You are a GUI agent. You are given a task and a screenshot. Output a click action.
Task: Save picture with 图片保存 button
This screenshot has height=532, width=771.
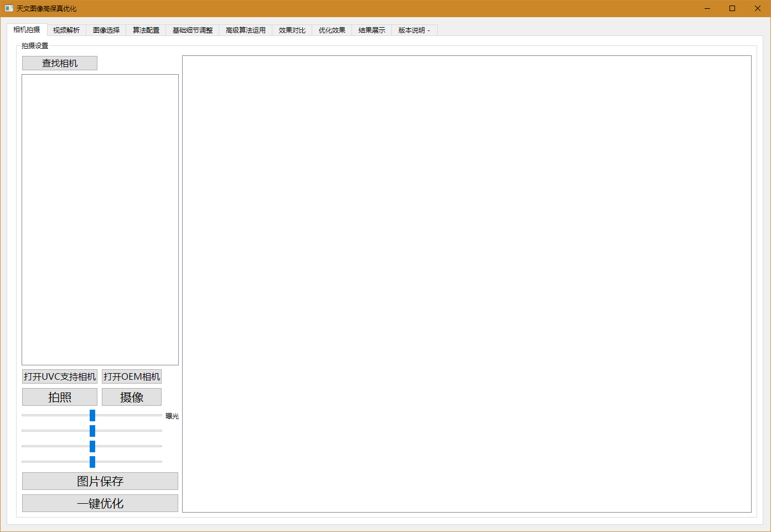point(100,481)
